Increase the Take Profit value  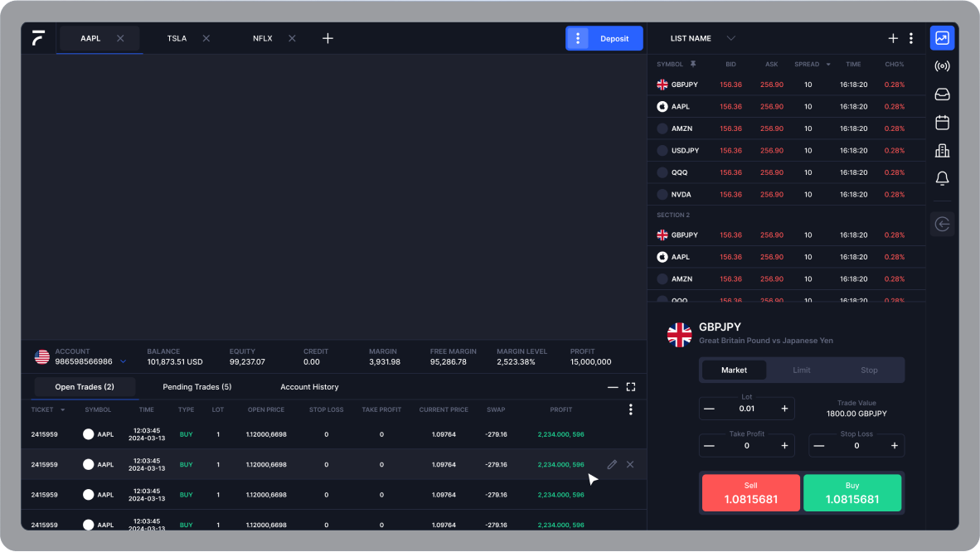[784, 446]
